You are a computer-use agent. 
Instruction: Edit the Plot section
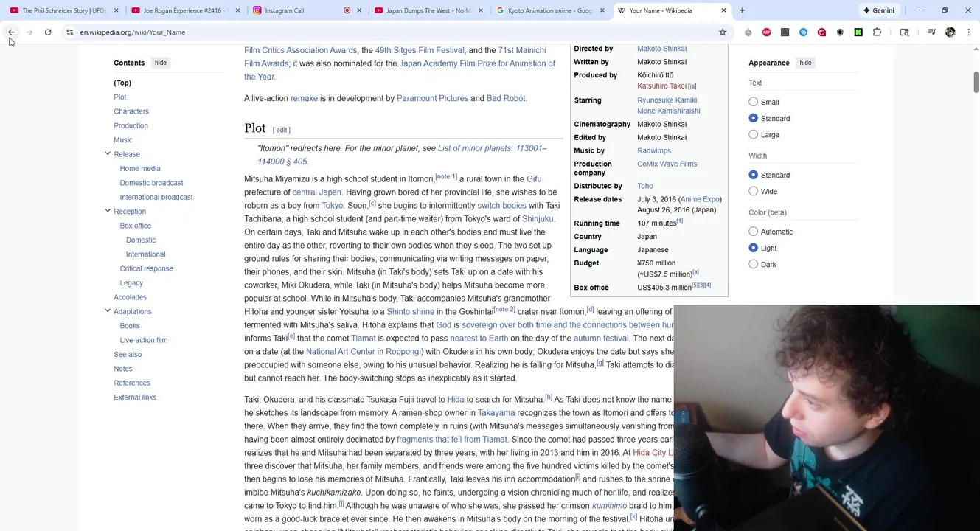282,130
